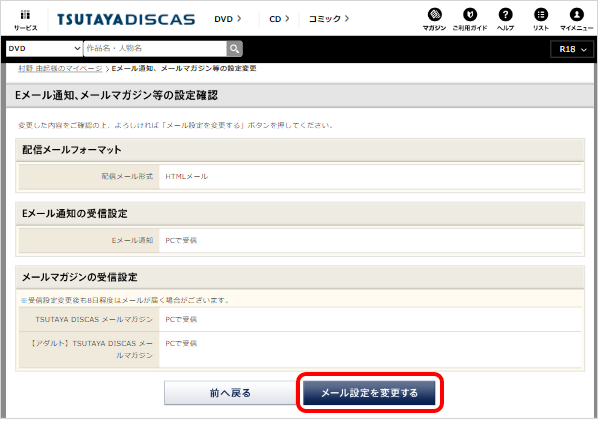This screenshot has width=598, height=422.
Task: Open the コミック navigation menu
Action: [329, 19]
